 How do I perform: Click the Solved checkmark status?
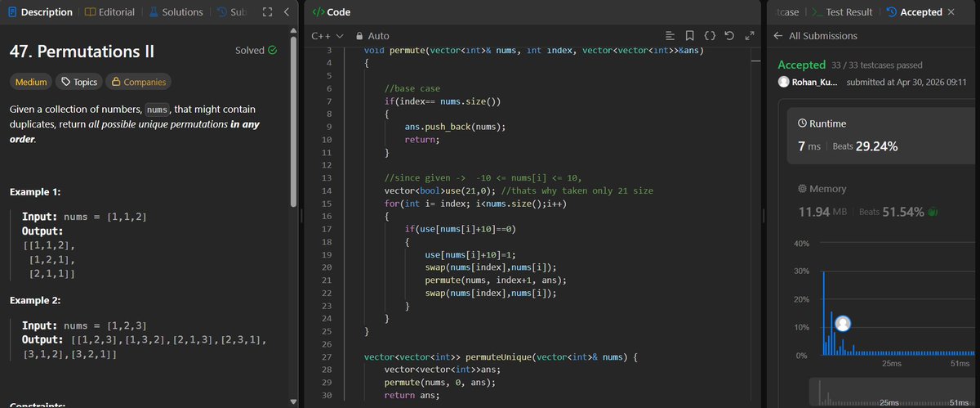pyautogui.click(x=256, y=51)
